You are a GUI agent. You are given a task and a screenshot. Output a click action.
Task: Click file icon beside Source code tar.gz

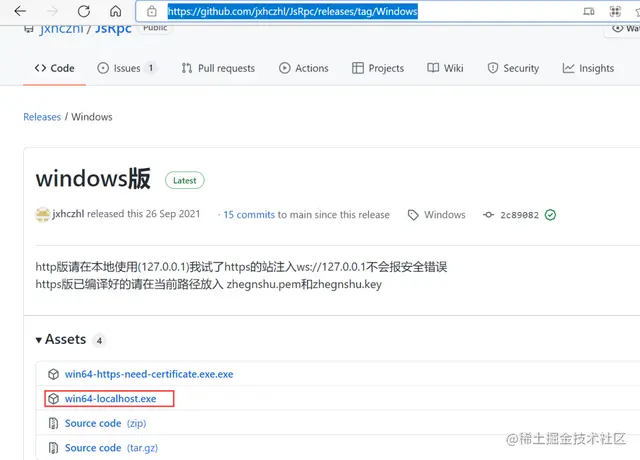(x=53, y=448)
